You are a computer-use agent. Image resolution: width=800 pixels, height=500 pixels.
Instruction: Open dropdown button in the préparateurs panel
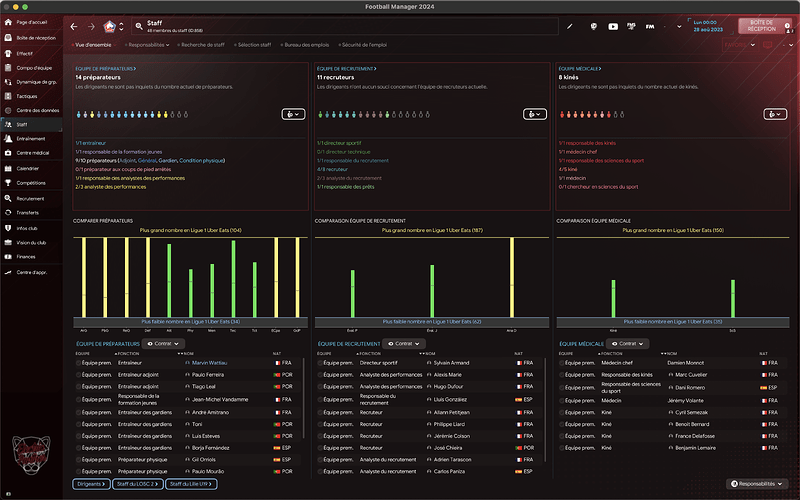tap(293, 114)
